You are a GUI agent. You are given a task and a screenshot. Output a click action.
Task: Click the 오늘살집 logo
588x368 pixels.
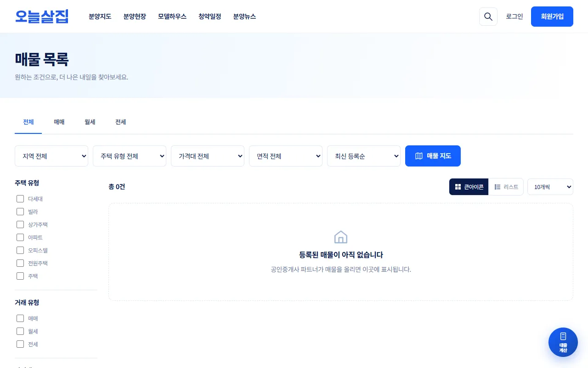point(41,17)
